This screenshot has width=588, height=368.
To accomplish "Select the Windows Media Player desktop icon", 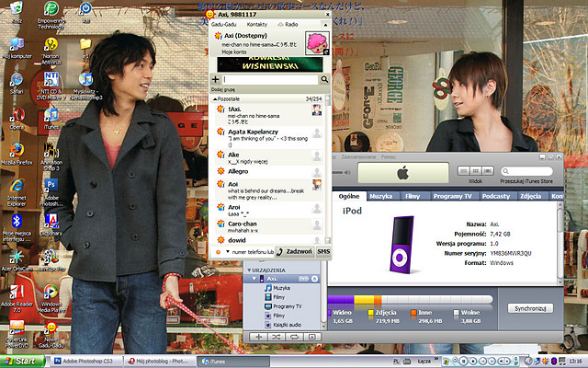I will (51, 299).
